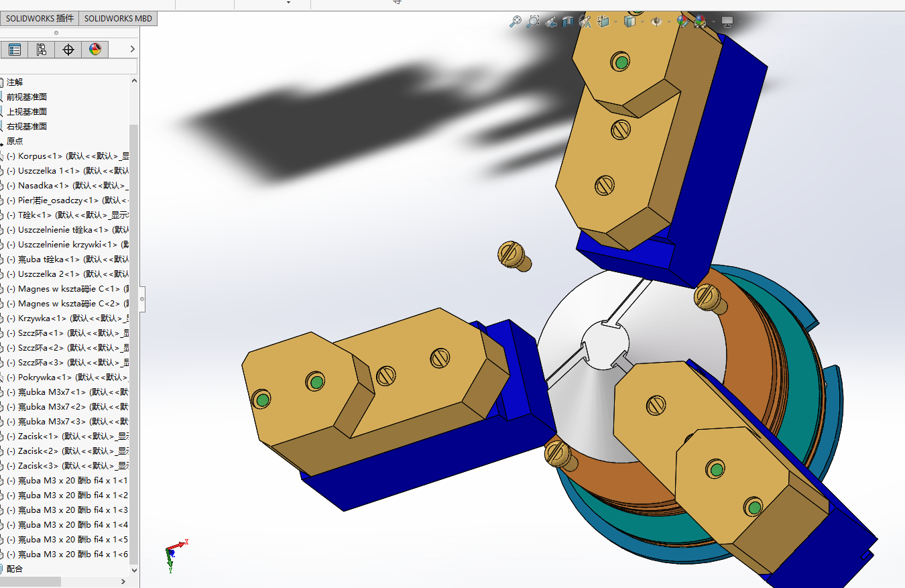Select the Uszczelnienie krzywki<1> component

pos(67,244)
